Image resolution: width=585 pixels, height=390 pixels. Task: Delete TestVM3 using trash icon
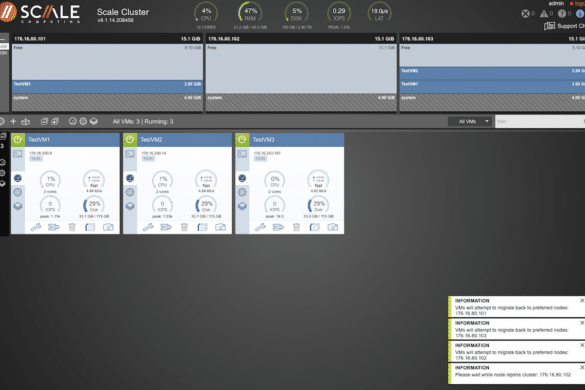(x=297, y=227)
